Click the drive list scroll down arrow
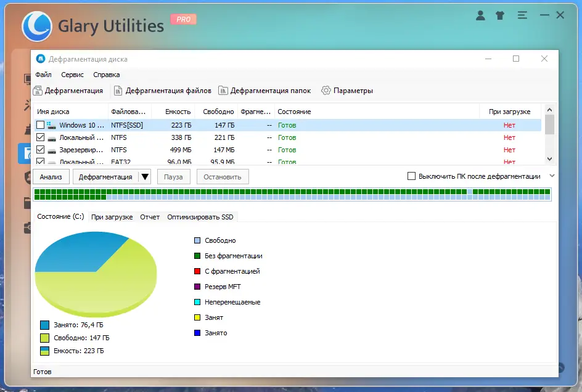 550,158
